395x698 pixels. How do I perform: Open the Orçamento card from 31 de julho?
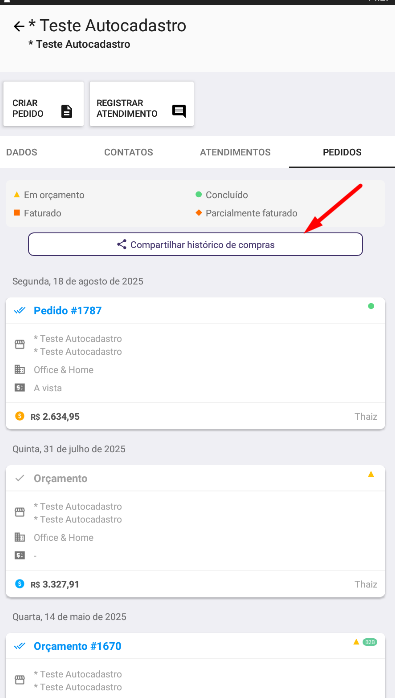[x=195, y=531]
